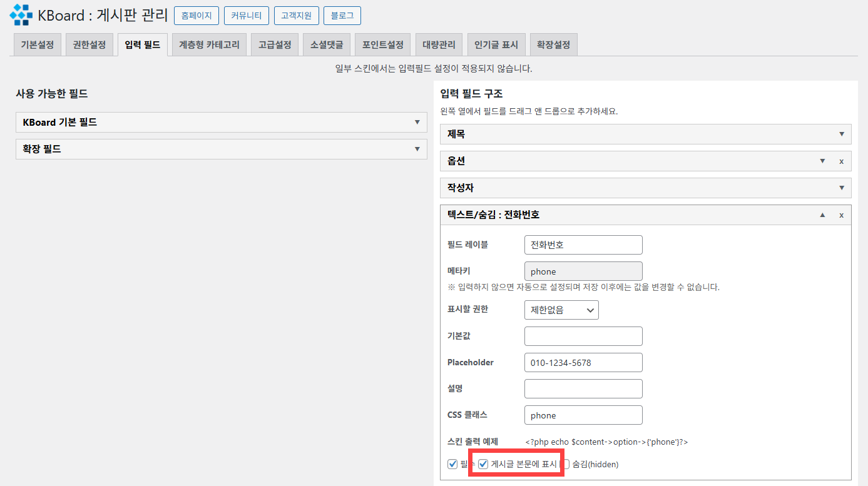Click the 홈페이지 button
Screen dimensions: 868x486
(197, 16)
